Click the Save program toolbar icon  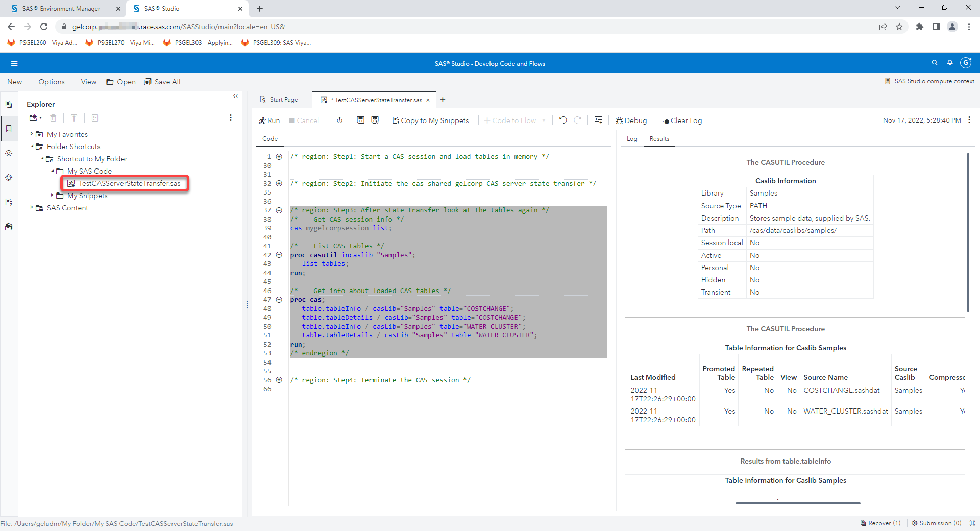[x=360, y=120]
